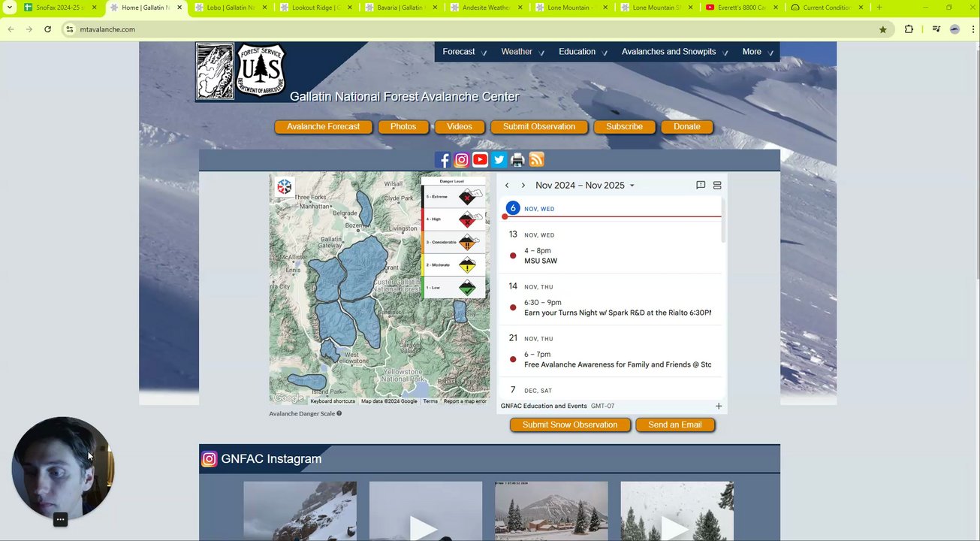Switch calendar to agenda view icon
This screenshot has width=980, height=541.
coord(717,186)
